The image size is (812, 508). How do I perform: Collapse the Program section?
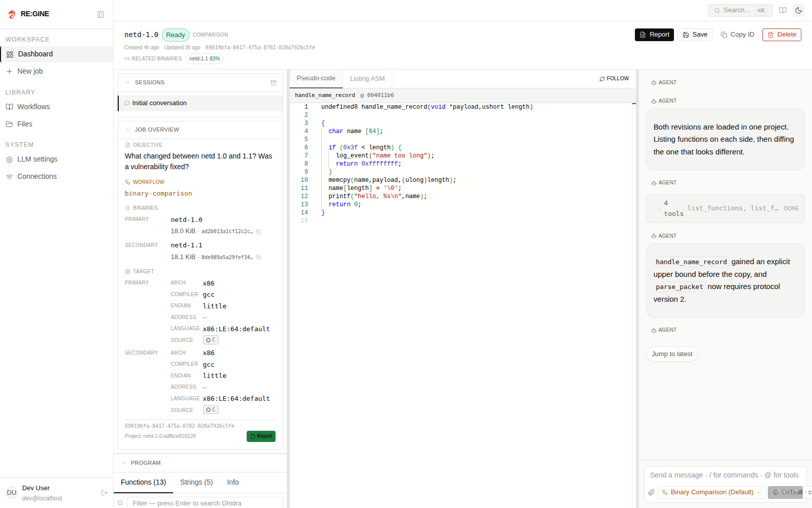coord(124,463)
